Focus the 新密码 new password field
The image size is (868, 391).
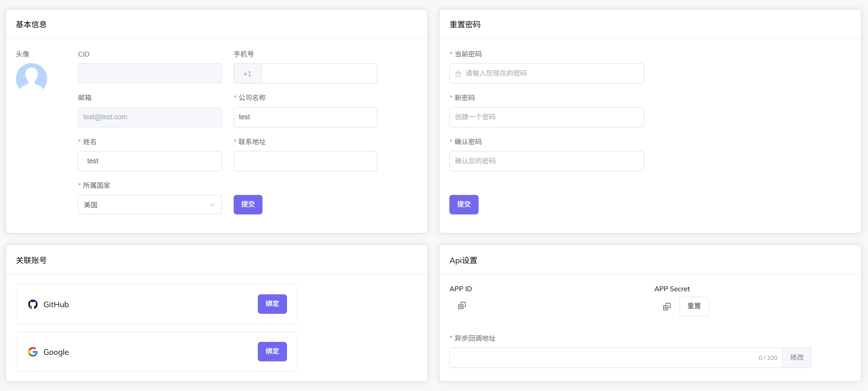(x=546, y=117)
